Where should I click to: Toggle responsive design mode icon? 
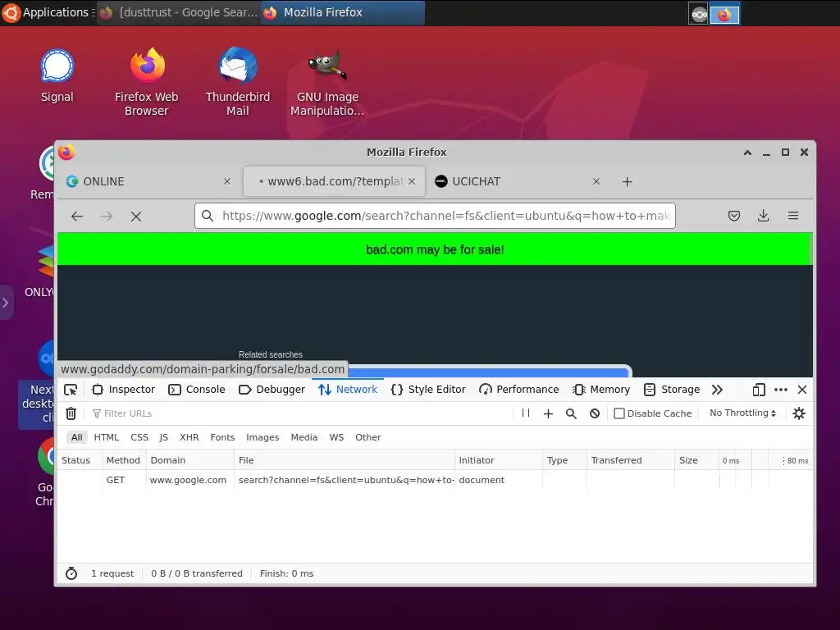coord(759,390)
